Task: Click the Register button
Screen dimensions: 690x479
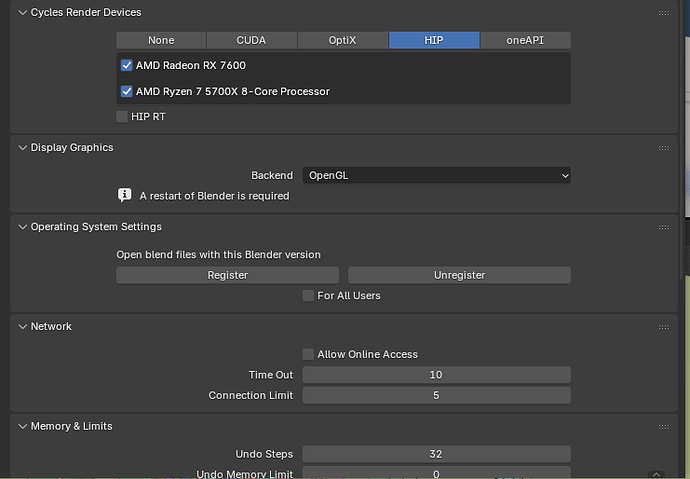Action: (x=227, y=274)
